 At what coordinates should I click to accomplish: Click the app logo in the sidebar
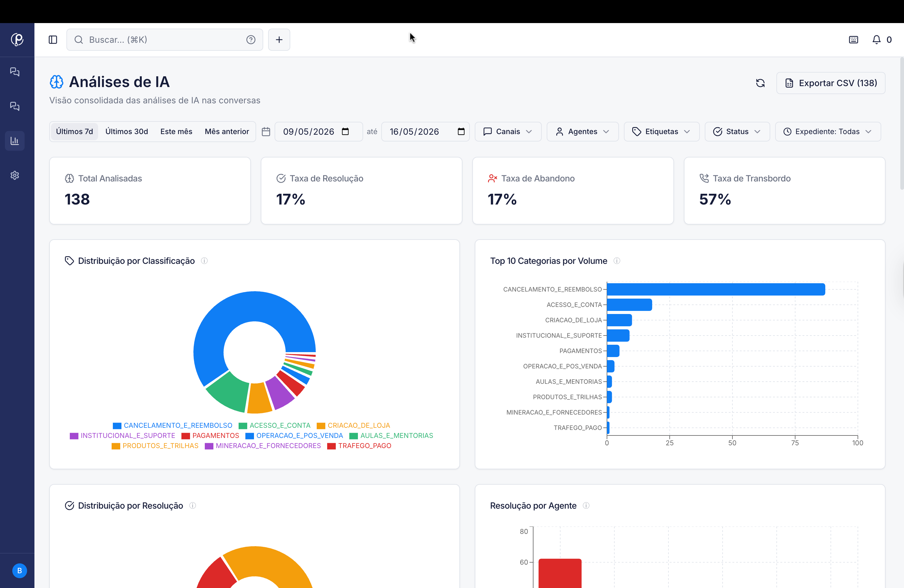17,39
